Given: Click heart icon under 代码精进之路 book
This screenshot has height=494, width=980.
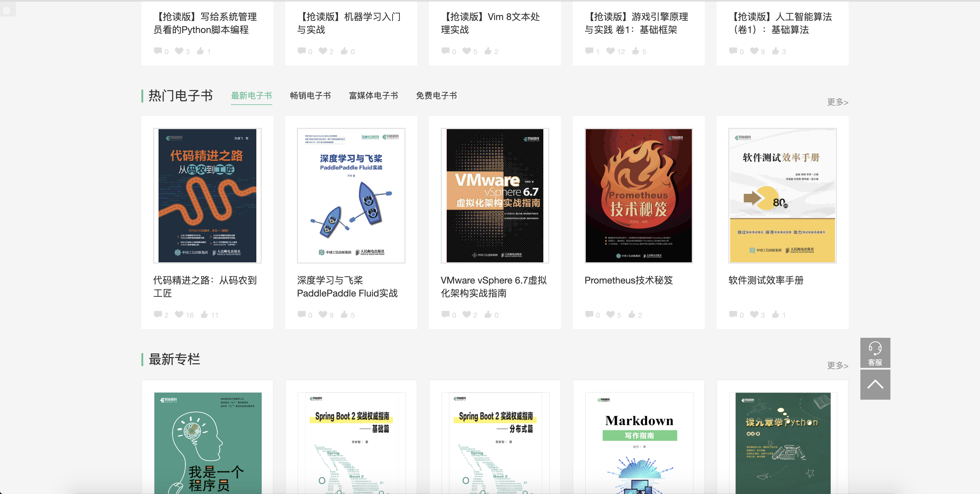Looking at the screenshot, I should click(179, 314).
